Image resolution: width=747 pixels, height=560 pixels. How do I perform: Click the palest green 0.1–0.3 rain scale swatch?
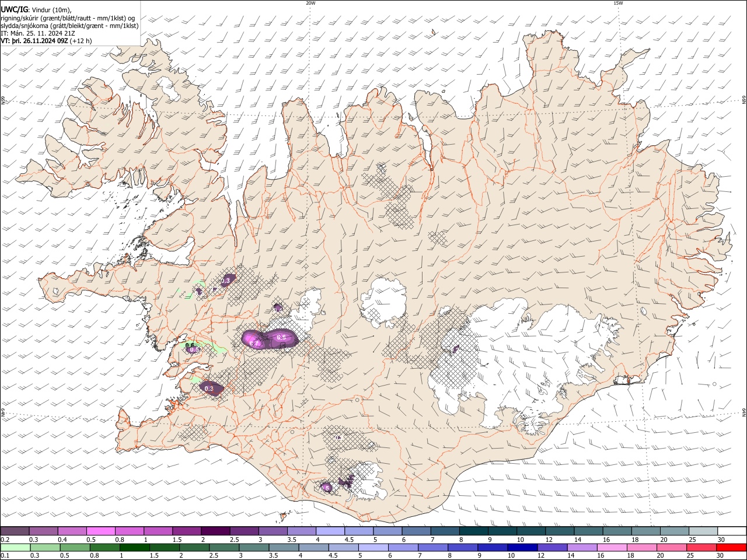(x=15, y=547)
